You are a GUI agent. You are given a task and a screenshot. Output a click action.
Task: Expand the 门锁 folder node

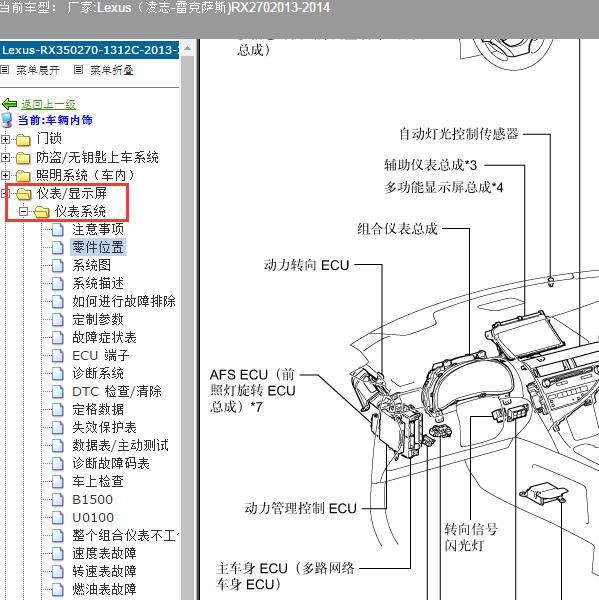pos(5,139)
